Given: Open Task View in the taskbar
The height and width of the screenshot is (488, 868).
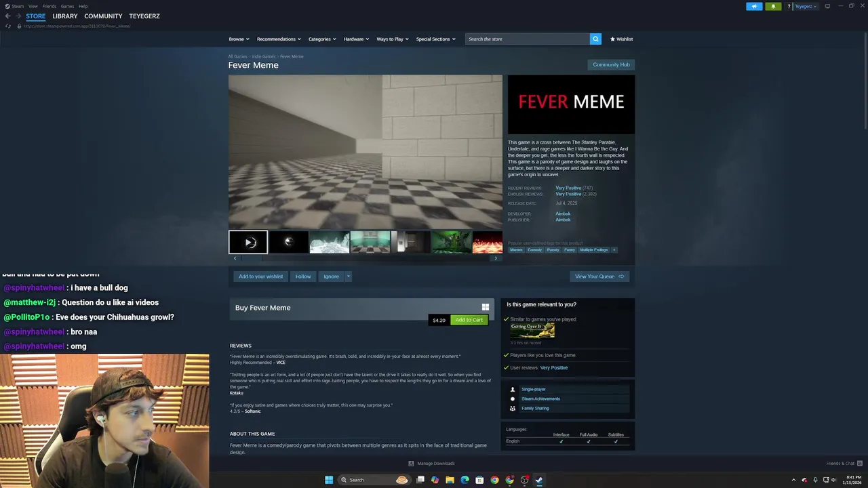Looking at the screenshot, I should (x=420, y=480).
